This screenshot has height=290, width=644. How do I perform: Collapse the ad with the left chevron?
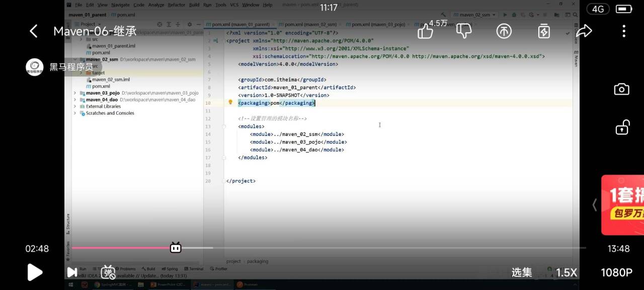(595, 205)
